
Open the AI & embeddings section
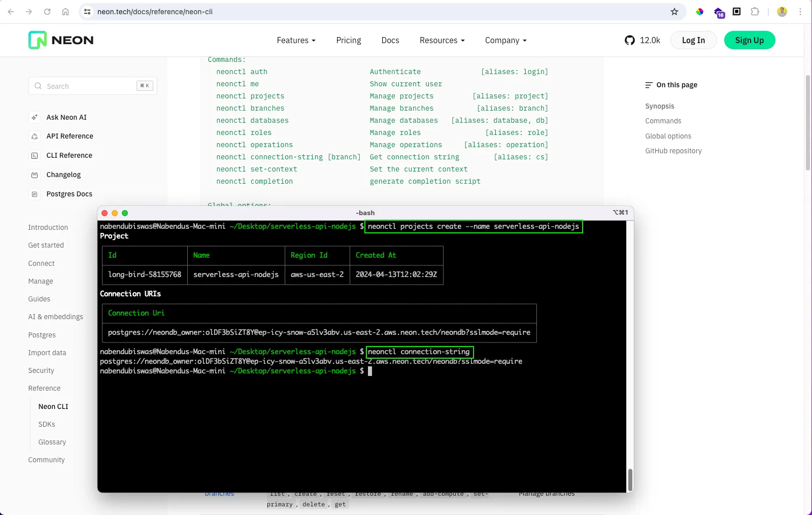[56, 317]
